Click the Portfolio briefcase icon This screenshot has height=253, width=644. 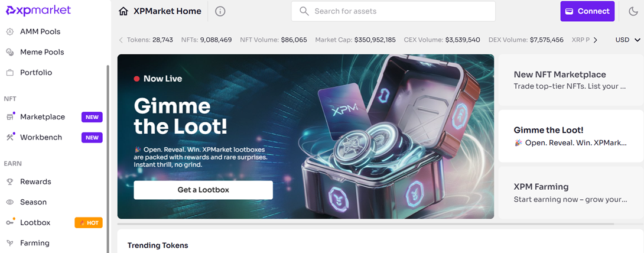(10, 73)
